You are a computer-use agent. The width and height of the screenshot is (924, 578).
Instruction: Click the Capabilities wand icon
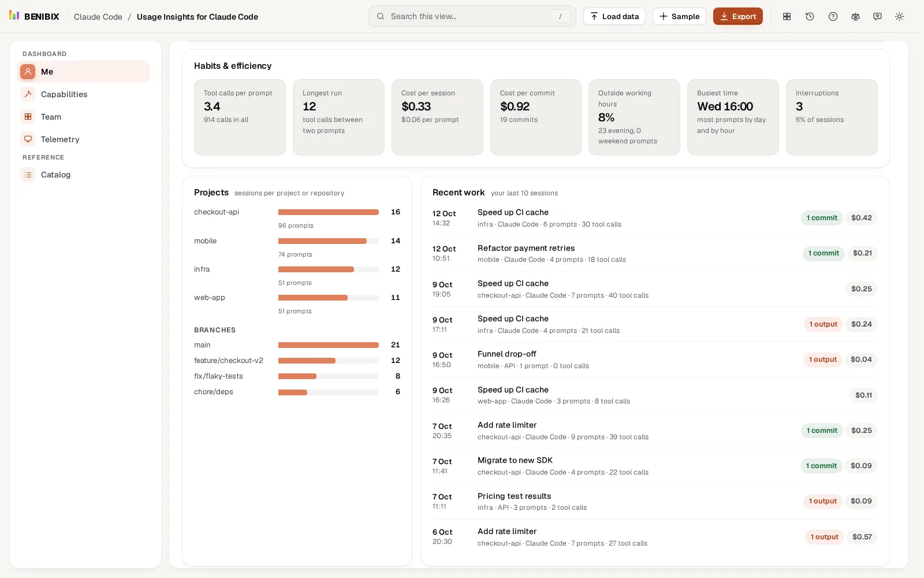[x=28, y=94]
